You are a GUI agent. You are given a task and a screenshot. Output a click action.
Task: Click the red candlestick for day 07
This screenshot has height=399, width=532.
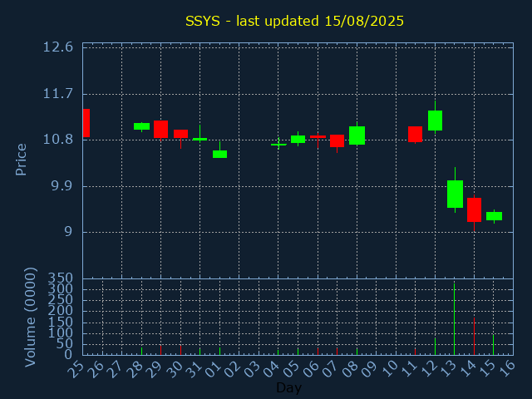(x=337, y=140)
